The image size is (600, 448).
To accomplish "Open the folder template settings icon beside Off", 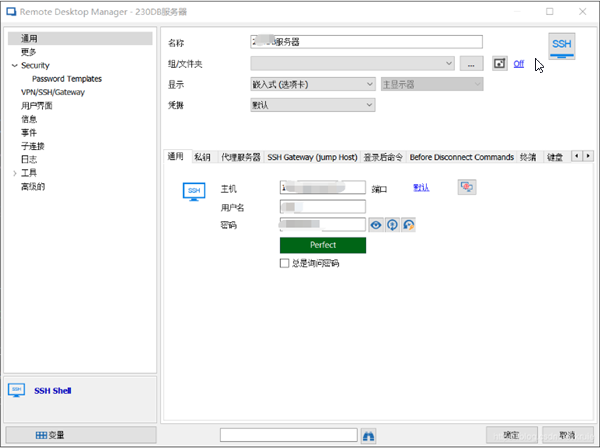I will click(x=499, y=64).
